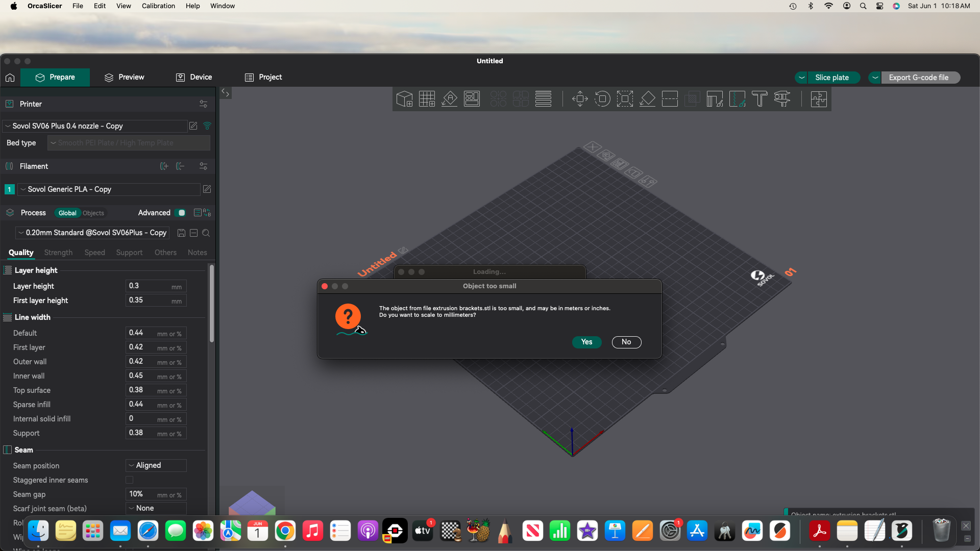Screen dimensions: 980x551
Task: Enable the Staggered inner seams checkbox
Action: 129,480
